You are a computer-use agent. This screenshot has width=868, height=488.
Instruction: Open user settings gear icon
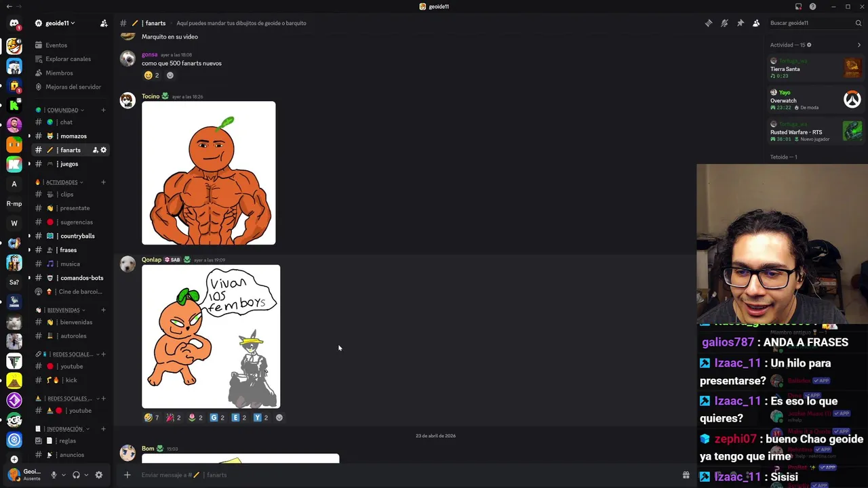point(98,475)
